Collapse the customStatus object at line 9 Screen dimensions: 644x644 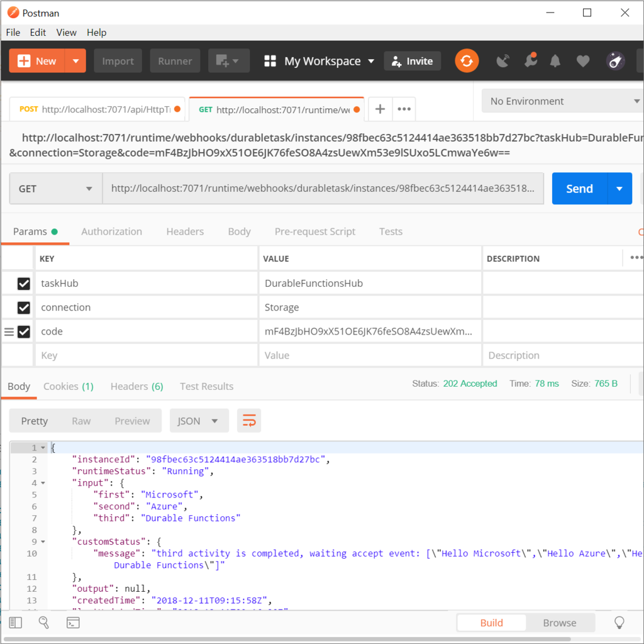(x=43, y=541)
